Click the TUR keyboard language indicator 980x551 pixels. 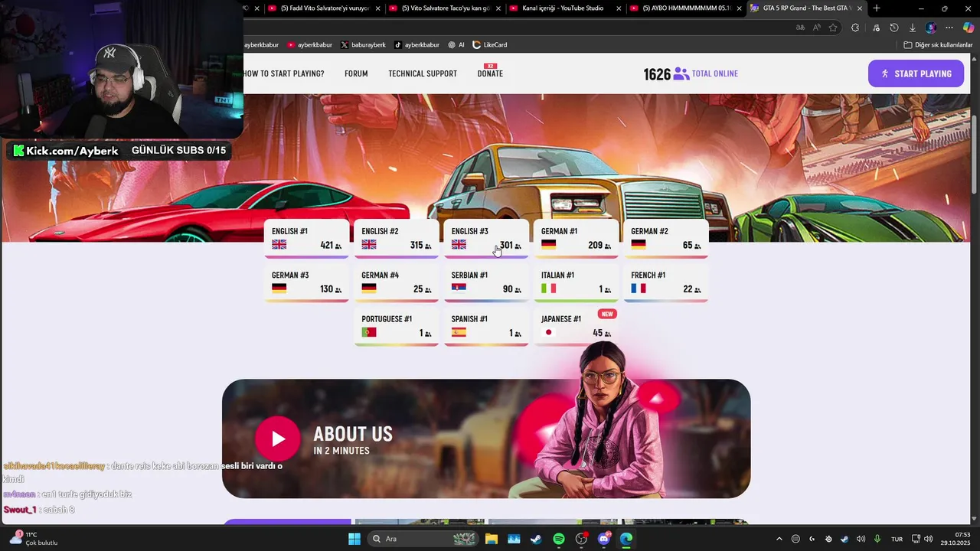[x=897, y=539]
